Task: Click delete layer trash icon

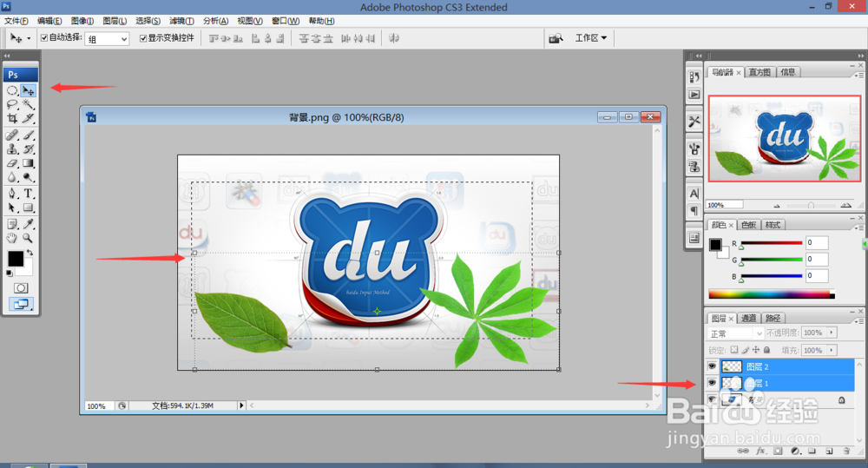Action: [x=846, y=451]
